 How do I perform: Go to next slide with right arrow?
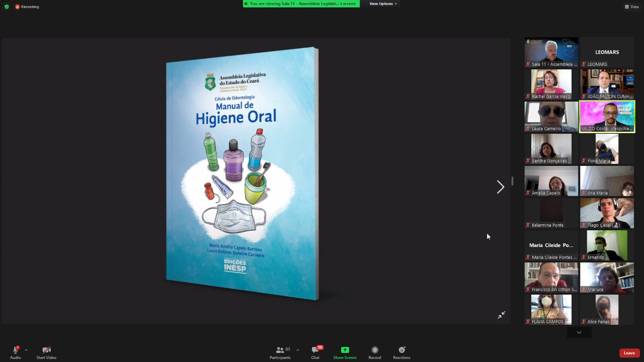500,187
